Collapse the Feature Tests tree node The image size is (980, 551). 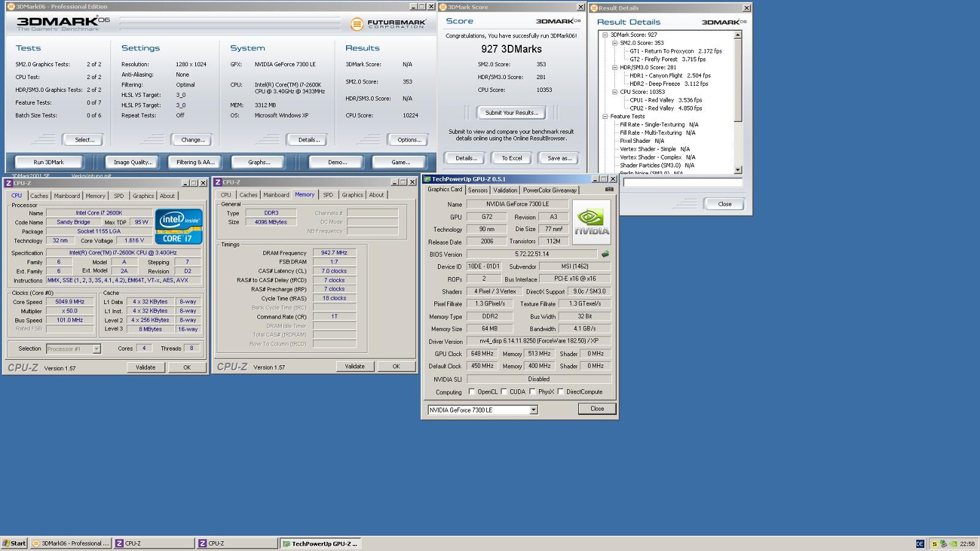pyautogui.click(x=605, y=116)
